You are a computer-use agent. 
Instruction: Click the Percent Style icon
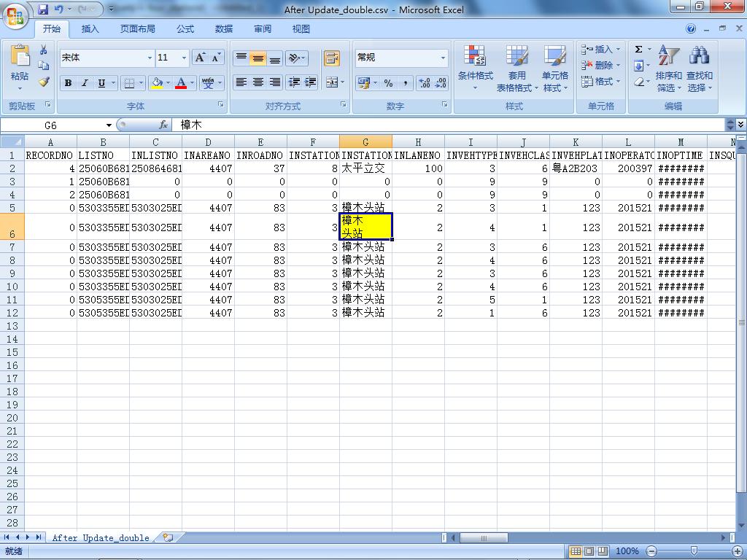[x=388, y=83]
